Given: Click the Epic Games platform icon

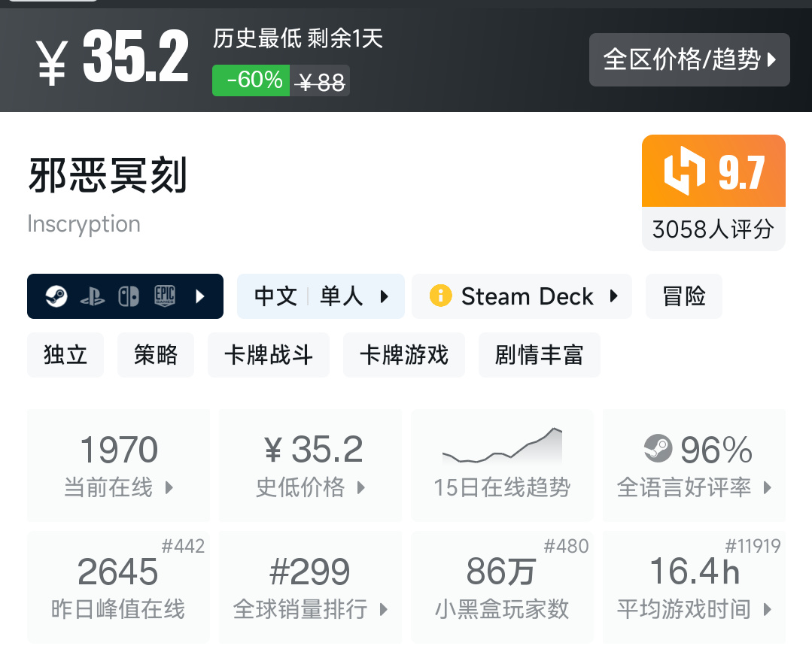Looking at the screenshot, I should (165, 296).
